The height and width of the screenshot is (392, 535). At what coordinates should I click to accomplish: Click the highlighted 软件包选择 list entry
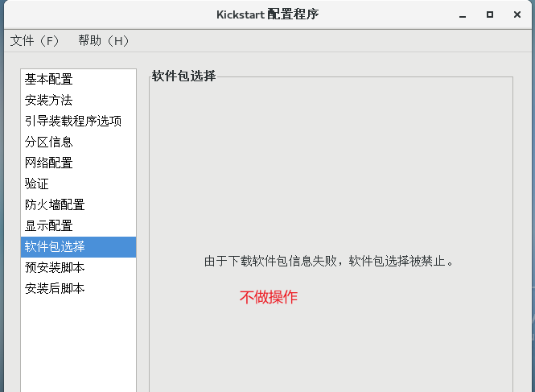[x=79, y=247]
